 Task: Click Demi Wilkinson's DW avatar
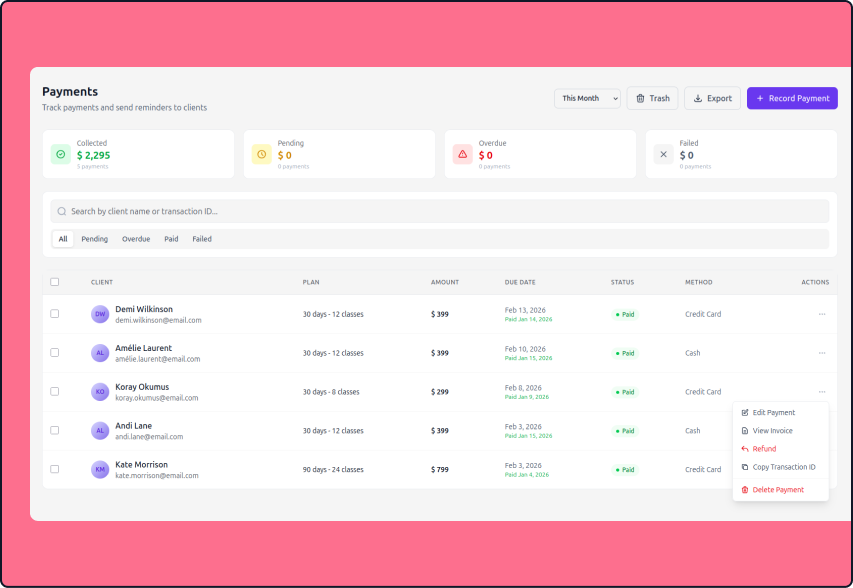[100, 314]
